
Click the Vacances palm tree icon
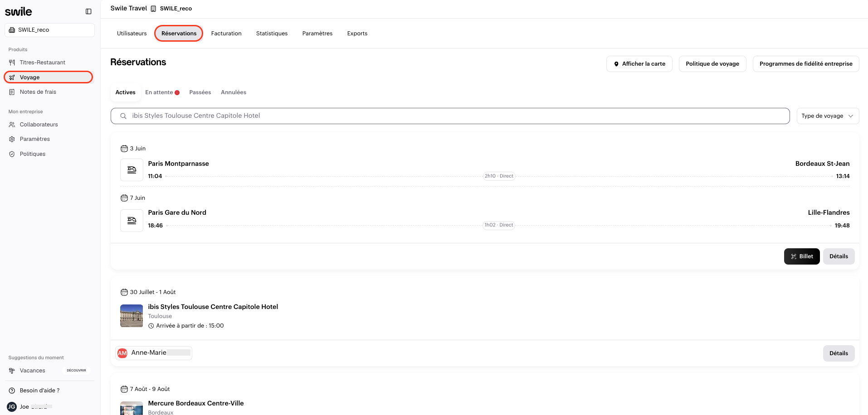12,371
